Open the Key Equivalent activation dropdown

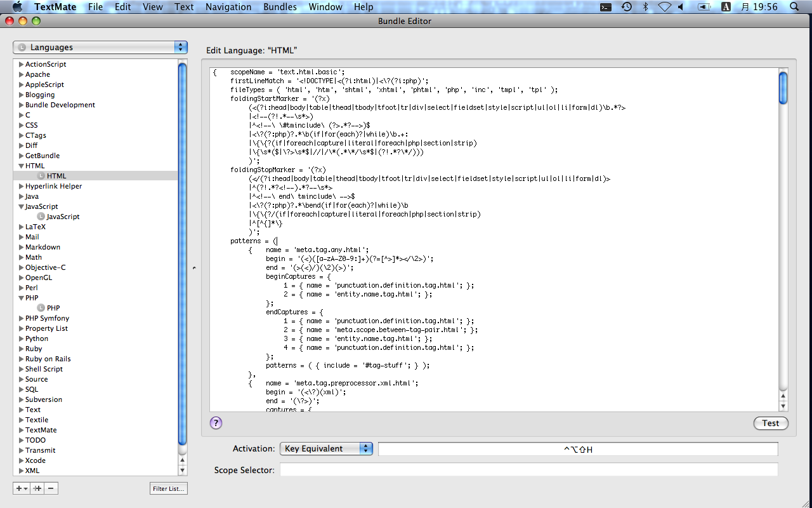[x=326, y=449]
